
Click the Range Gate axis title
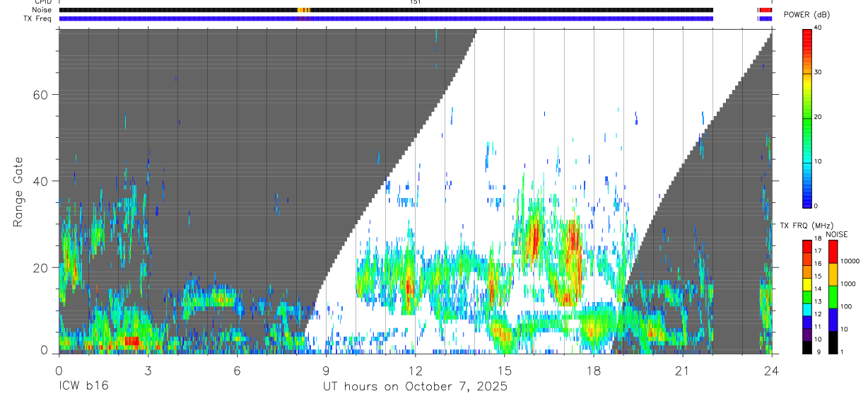pyautogui.click(x=18, y=192)
